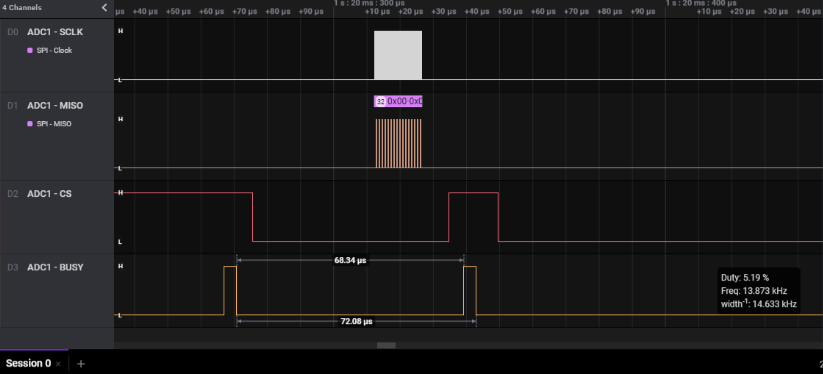
Task: Select the ADC1 - BUSY channel label
Action: (55, 267)
